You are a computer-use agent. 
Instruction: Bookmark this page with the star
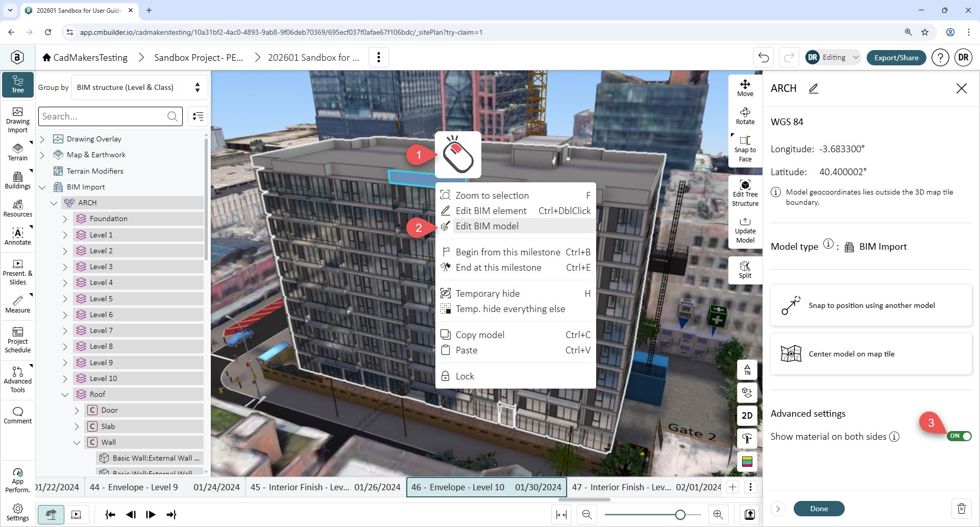925,32
